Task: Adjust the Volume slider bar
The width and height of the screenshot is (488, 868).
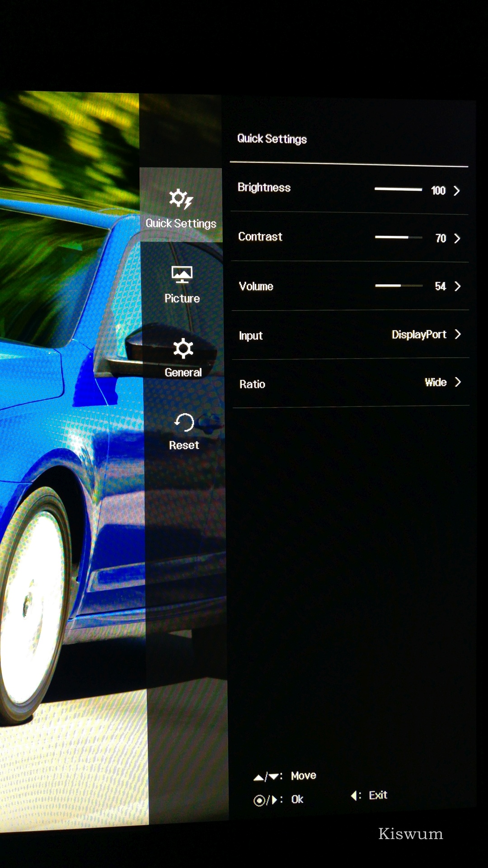Action: [x=399, y=285]
